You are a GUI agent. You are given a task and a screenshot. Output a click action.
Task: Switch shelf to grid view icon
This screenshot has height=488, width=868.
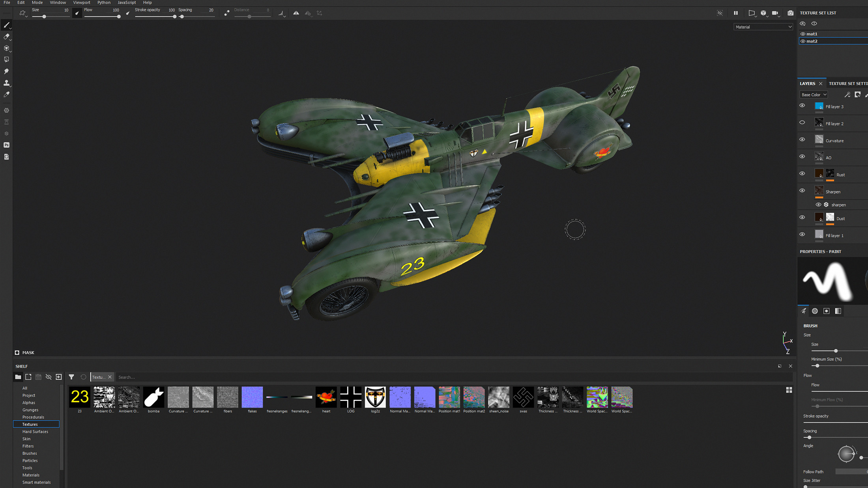[x=789, y=390]
